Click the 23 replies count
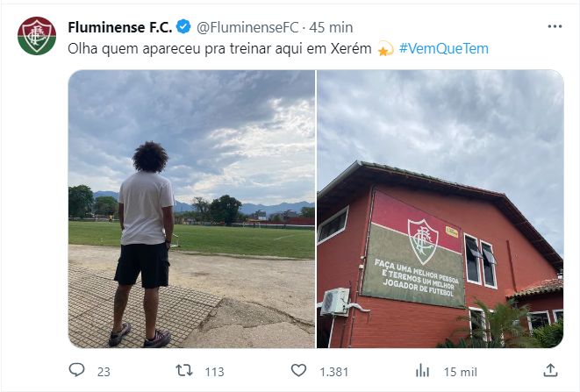This screenshot has width=580, height=392. pyautogui.click(x=104, y=372)
